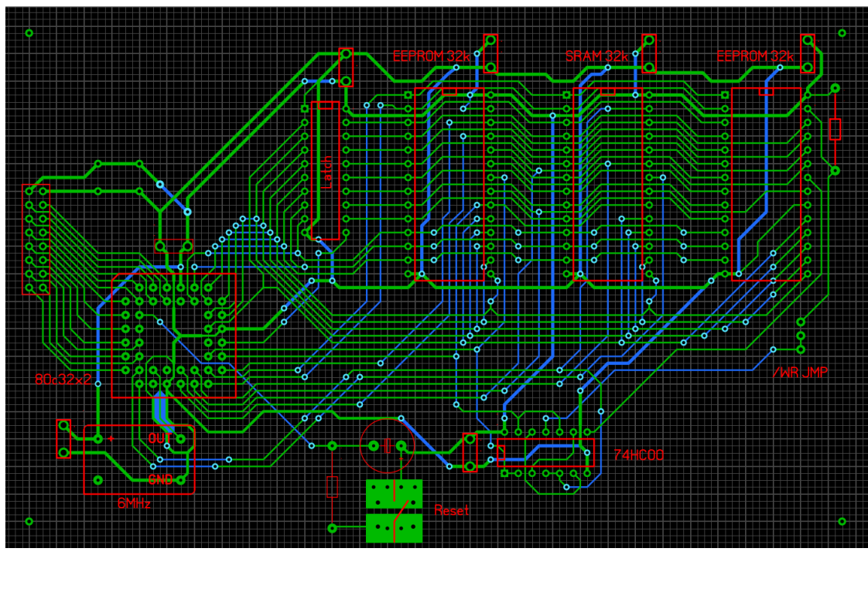This screenshot has height=613, width=868.
Task: Click the 6MHz oscillator label
Action: point(134,503)
